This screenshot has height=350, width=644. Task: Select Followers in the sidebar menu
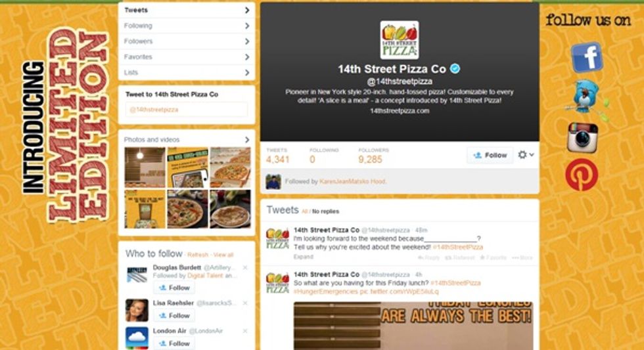point(187,41)
